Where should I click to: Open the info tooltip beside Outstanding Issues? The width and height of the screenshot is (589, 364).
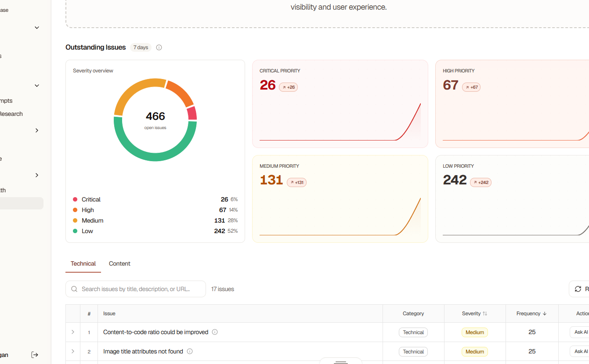[159, 47]
